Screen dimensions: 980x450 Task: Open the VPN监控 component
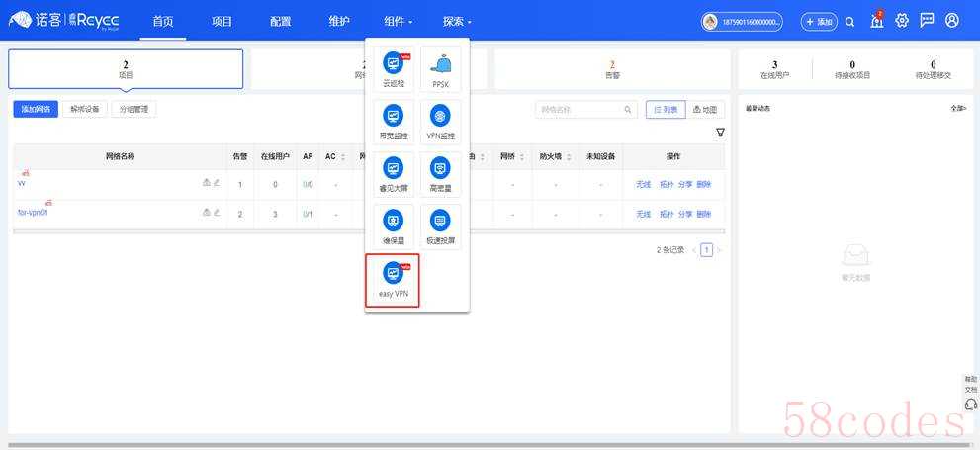(x=441, y=122)
